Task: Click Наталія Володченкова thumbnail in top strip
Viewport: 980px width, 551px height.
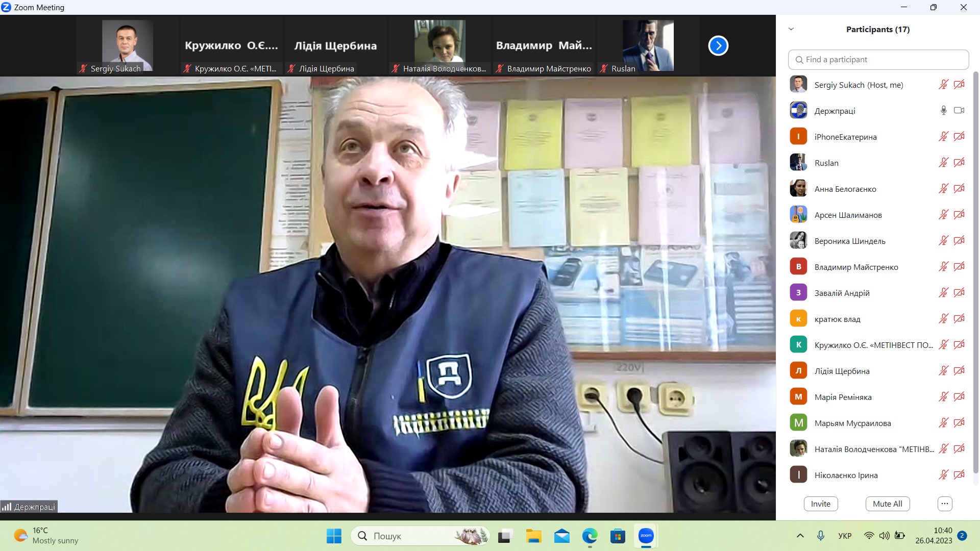Action: pyautogui.click(x=440, y=46)
